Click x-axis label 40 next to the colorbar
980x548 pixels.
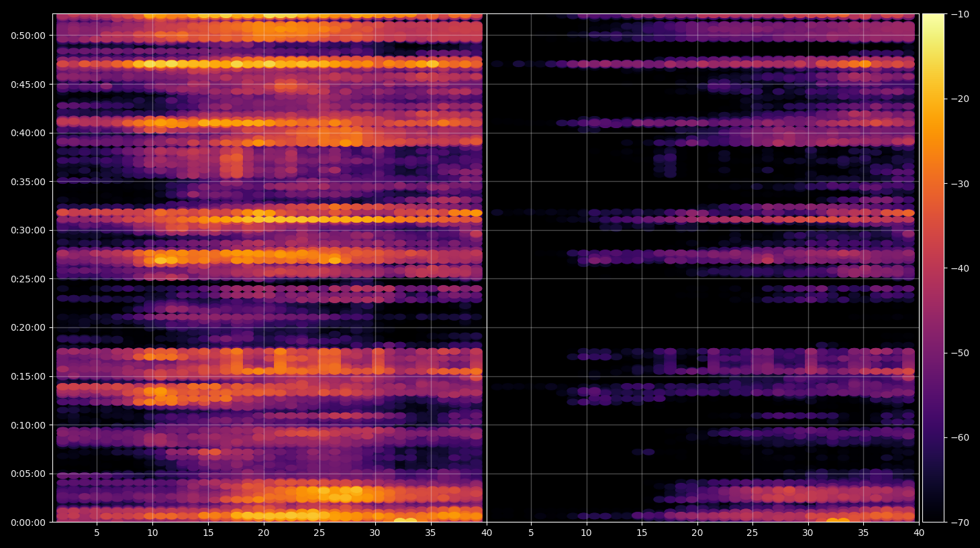point(919,533)
